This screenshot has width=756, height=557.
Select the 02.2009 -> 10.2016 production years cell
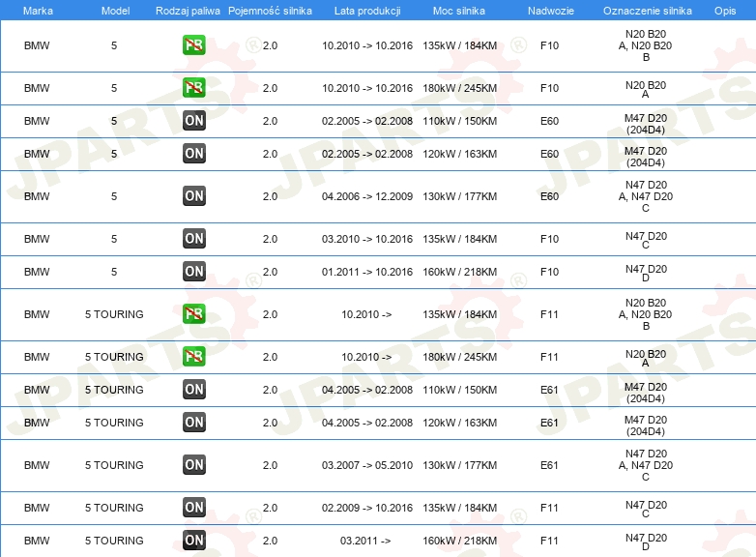click(x=366, y=508)
